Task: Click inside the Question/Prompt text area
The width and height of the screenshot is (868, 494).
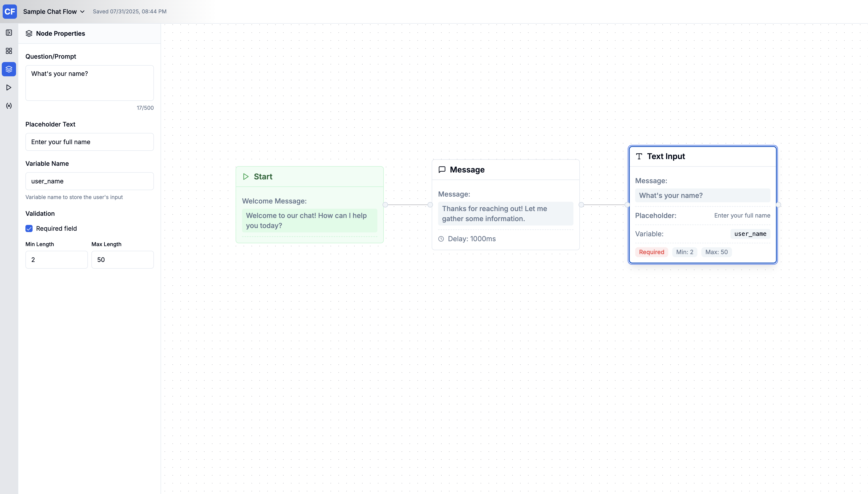Action: (x=89, y=83)
